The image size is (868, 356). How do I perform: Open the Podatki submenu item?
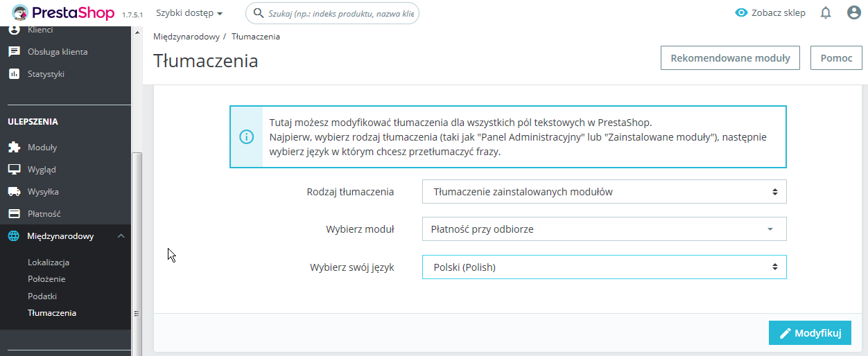(42, 296)
